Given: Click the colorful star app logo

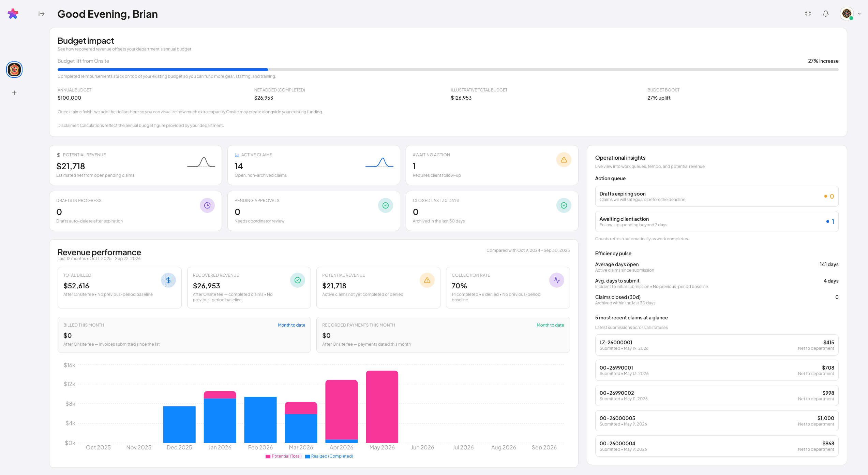Looking at the screenshot, I should pos(13,14).
